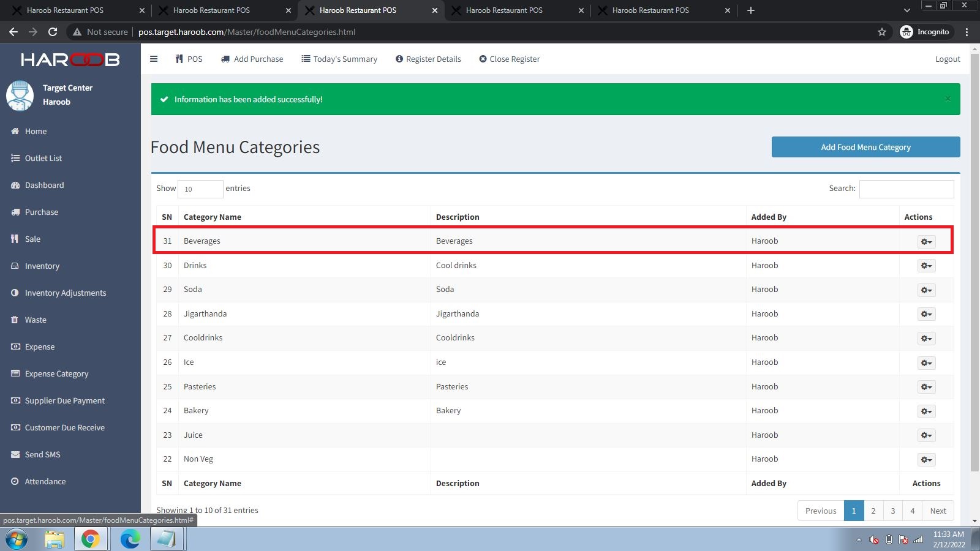Screen dimensions: 980x551
Task: Go back in browser history
Action: point(13,32)
